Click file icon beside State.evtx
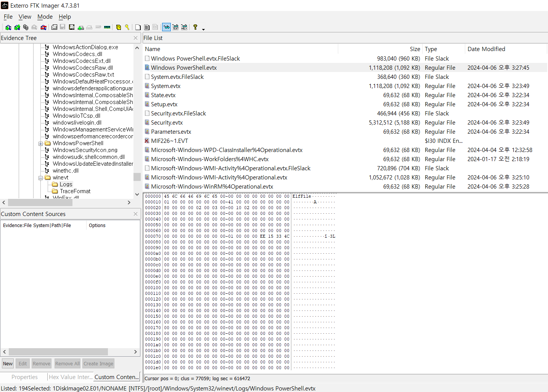 [x=147, y=95]
